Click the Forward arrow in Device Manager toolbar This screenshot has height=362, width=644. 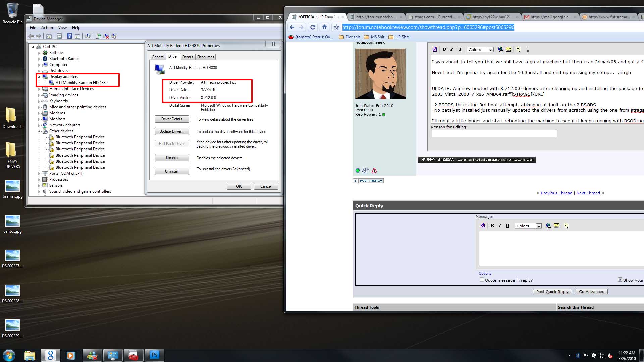39,36
